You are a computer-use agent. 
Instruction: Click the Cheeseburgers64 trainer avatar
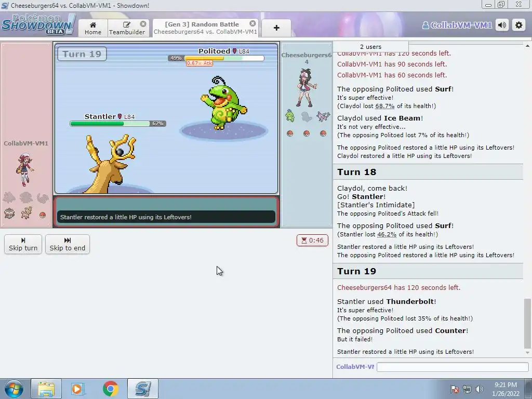[307, 88]
